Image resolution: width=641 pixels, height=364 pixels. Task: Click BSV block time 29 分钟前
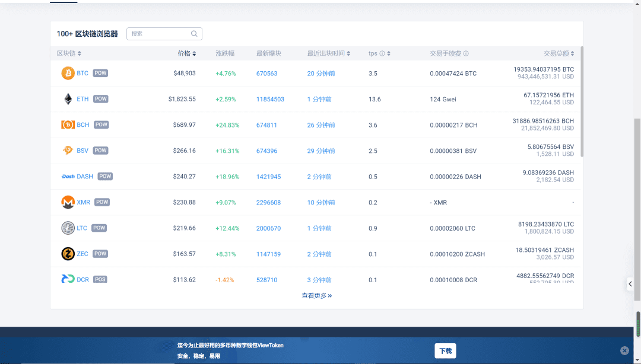[321, 151]
